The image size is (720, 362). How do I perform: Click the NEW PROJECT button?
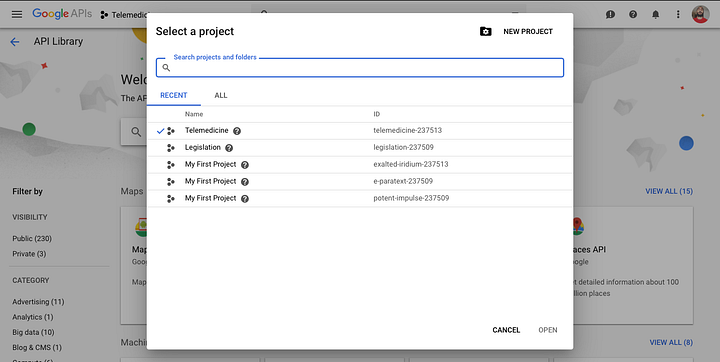[528, 31]
